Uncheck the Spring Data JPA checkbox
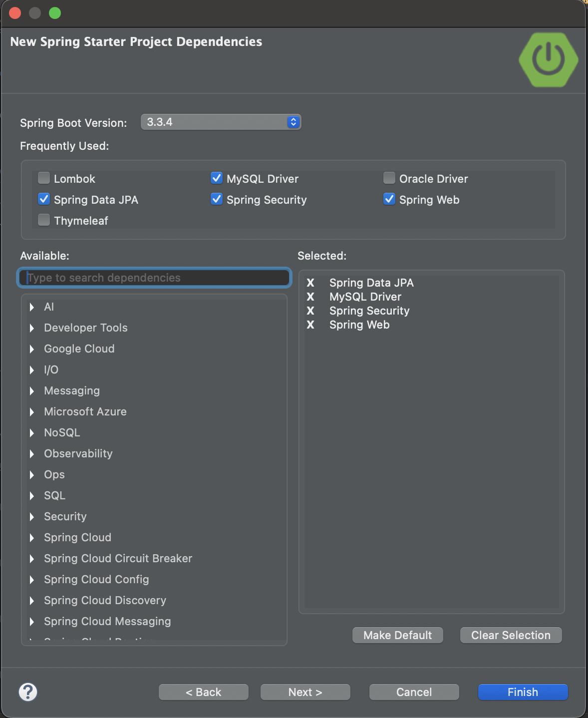588x718 pixels. (44, 199)
